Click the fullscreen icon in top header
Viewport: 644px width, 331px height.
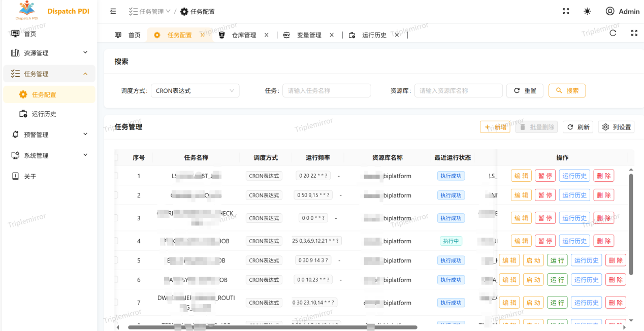click(x=566, y=11)
